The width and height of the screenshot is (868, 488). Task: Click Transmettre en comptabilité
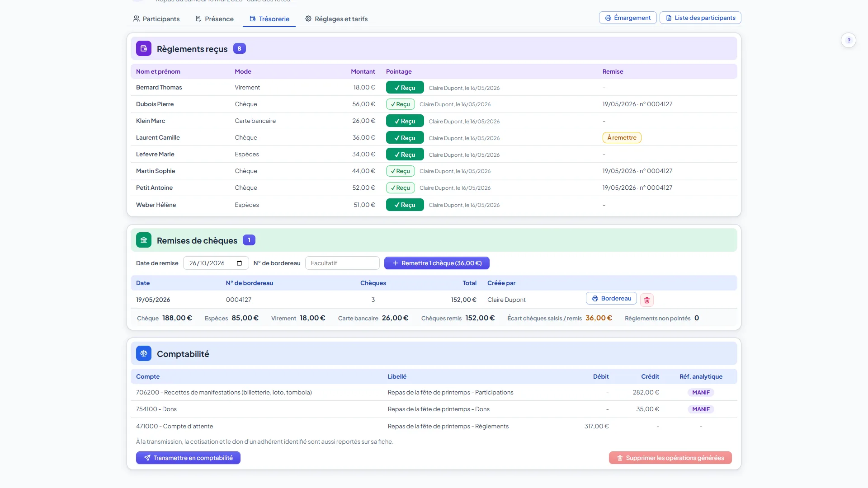tap(188, 458)
